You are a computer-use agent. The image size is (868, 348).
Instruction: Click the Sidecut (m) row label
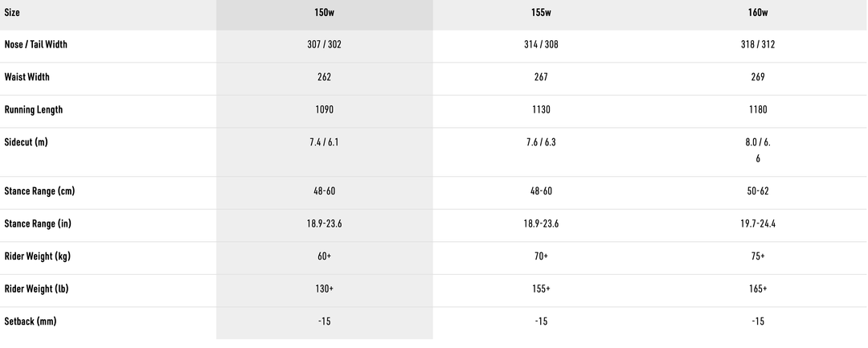[27, 142]
